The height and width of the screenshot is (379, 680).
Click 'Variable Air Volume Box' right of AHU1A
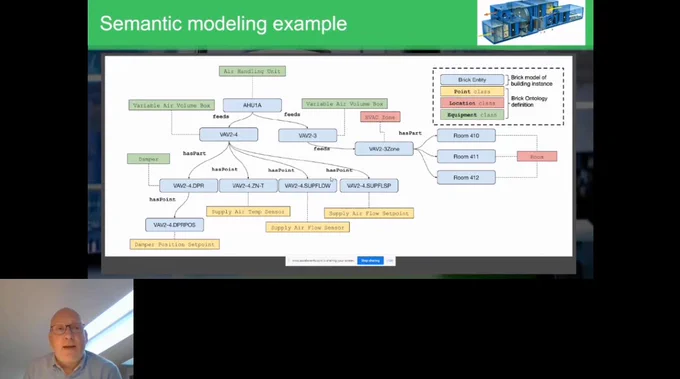pos(345,104)
